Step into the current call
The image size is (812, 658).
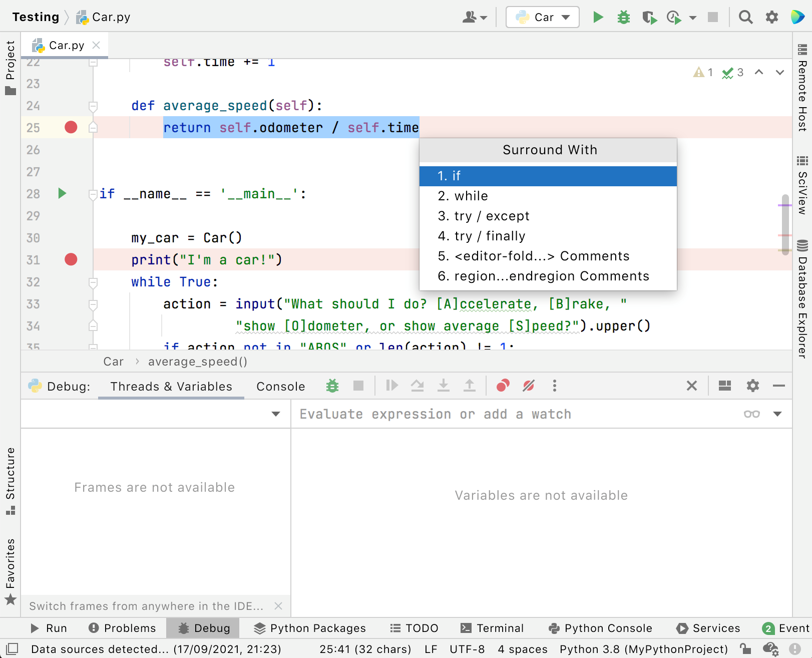(444, 386)
